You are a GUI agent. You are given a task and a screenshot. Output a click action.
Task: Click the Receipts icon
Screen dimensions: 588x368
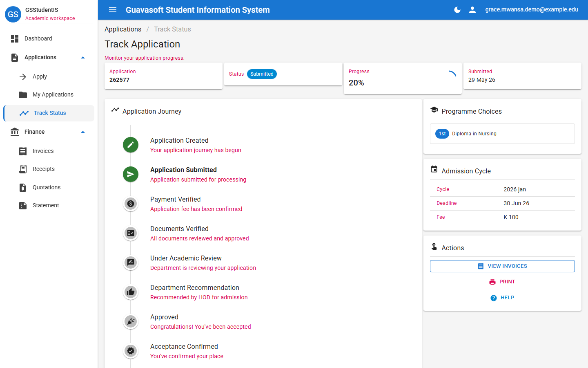tap(23, 169)
